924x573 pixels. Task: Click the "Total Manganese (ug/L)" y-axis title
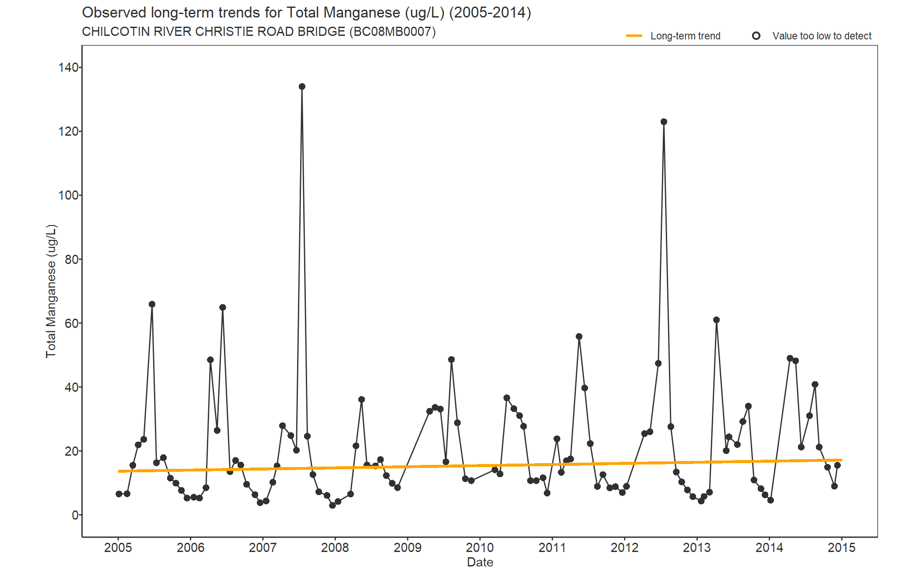51,291
